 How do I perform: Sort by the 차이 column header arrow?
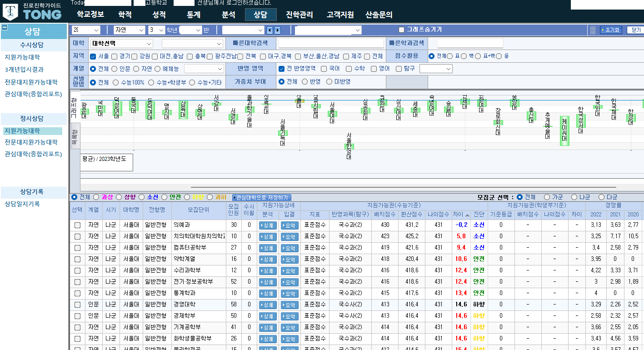[x=467, y=215]
